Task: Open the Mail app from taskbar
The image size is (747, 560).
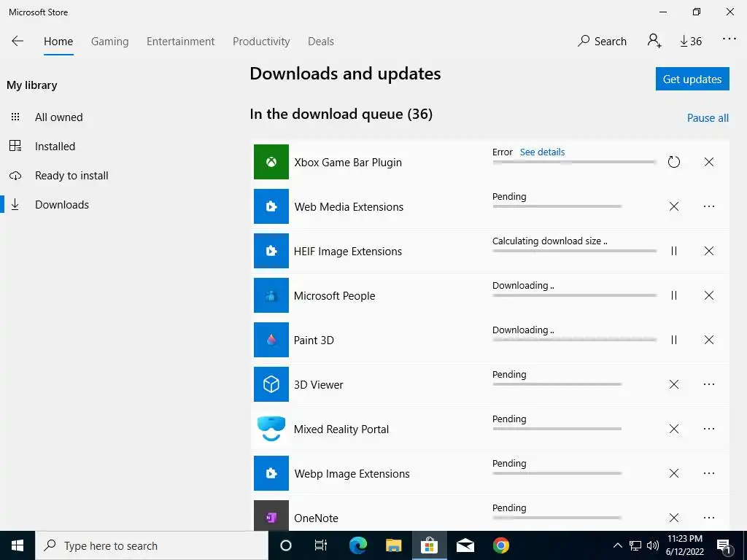Action: pyautogui.click(x=465, y=545)
